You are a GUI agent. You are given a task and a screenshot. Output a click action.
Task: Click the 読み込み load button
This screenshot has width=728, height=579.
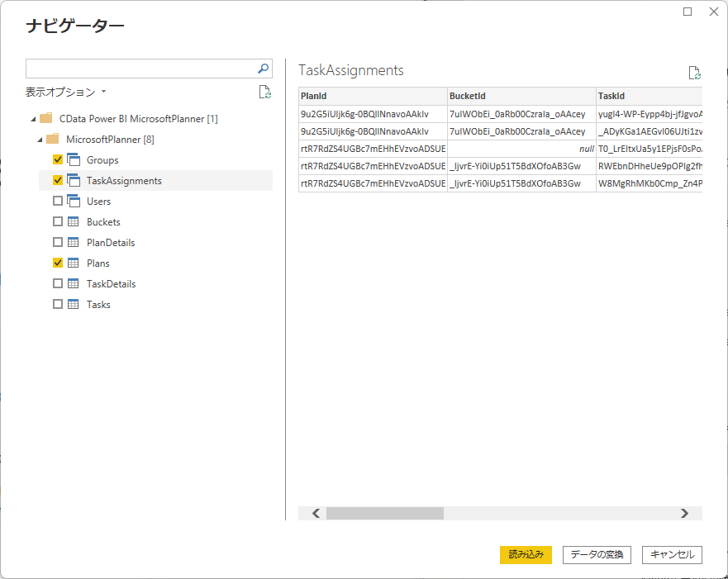pos(526,554)
